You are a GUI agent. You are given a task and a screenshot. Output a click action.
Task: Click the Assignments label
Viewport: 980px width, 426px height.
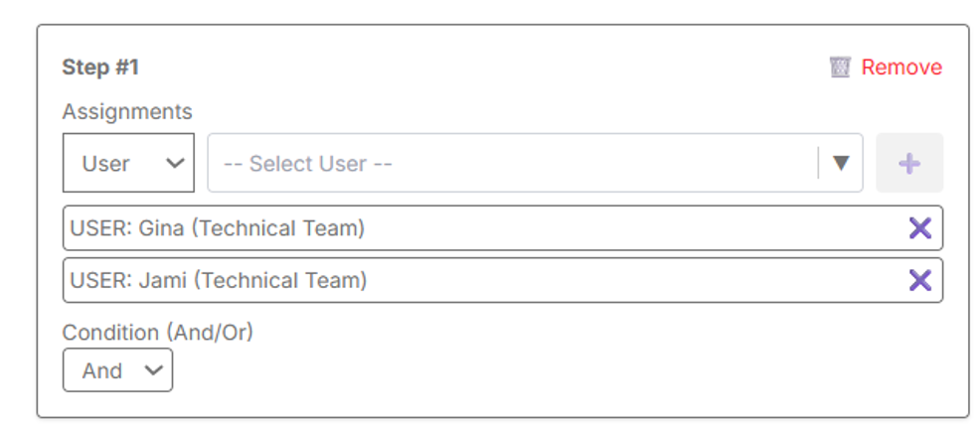(127, 112)
